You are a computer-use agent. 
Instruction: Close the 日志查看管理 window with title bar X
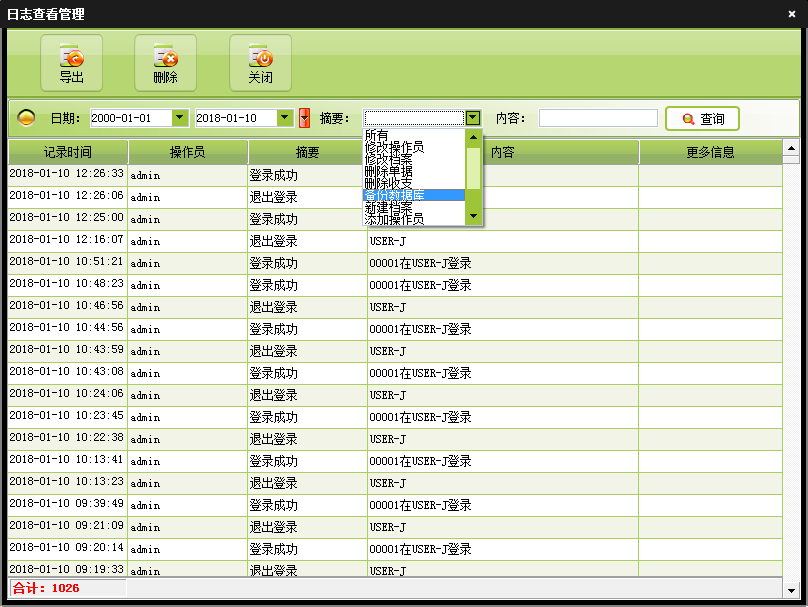792,14
